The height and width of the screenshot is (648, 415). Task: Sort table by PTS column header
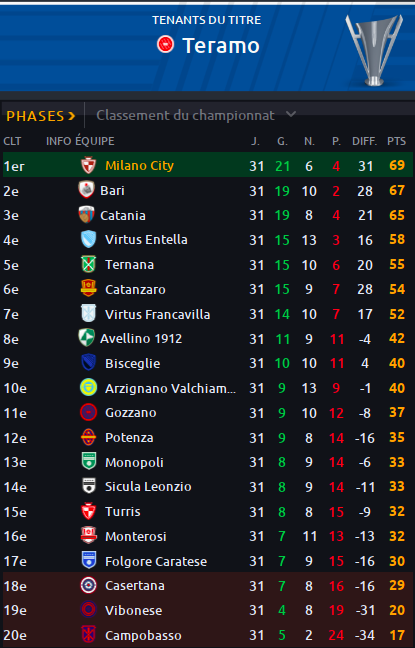pos(396,141)
